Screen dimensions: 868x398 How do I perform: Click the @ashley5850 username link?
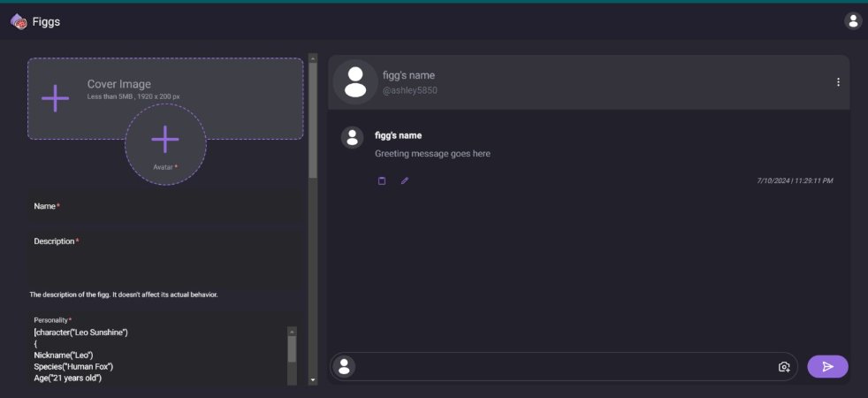pyautogui.click(x=409, y=90)
